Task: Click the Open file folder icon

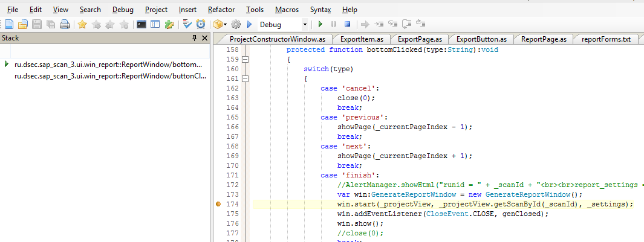Action: 22,25
